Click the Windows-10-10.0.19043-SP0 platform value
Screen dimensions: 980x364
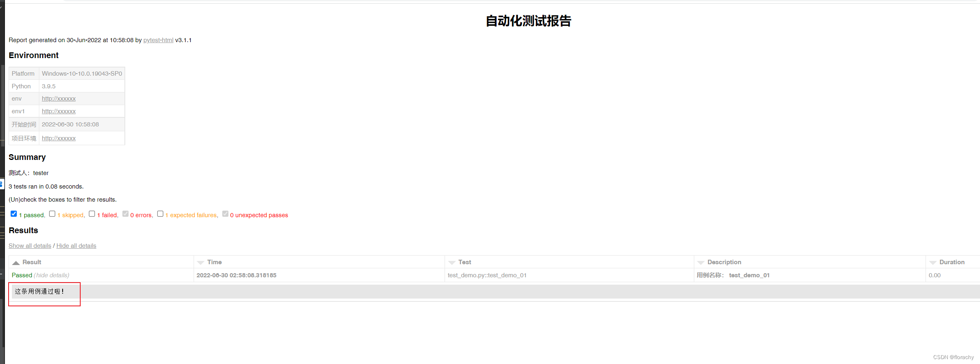point(82,74)
